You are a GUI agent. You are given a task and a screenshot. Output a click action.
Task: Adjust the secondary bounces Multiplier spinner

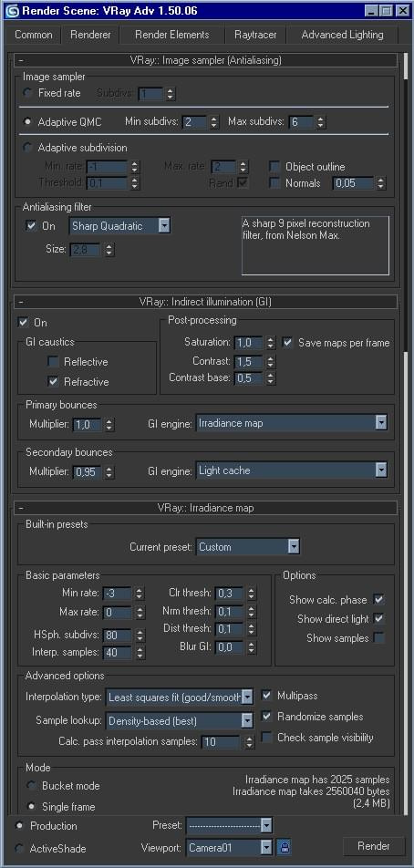(x=109, y=472)
